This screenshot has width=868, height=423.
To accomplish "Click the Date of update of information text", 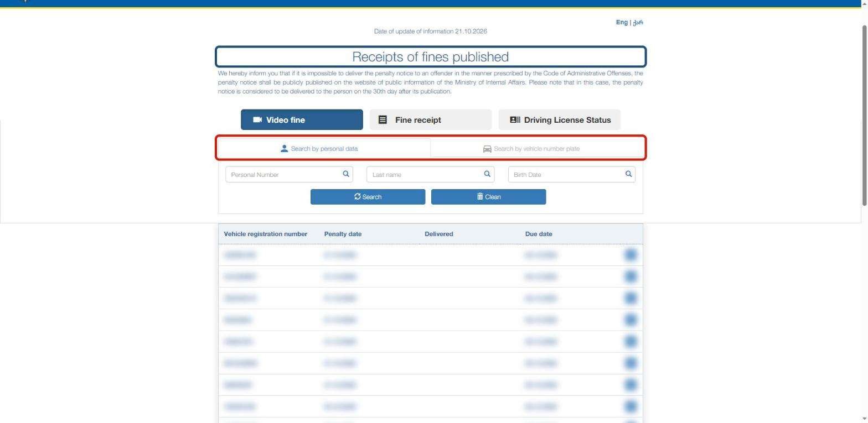I will pos(431,31).
